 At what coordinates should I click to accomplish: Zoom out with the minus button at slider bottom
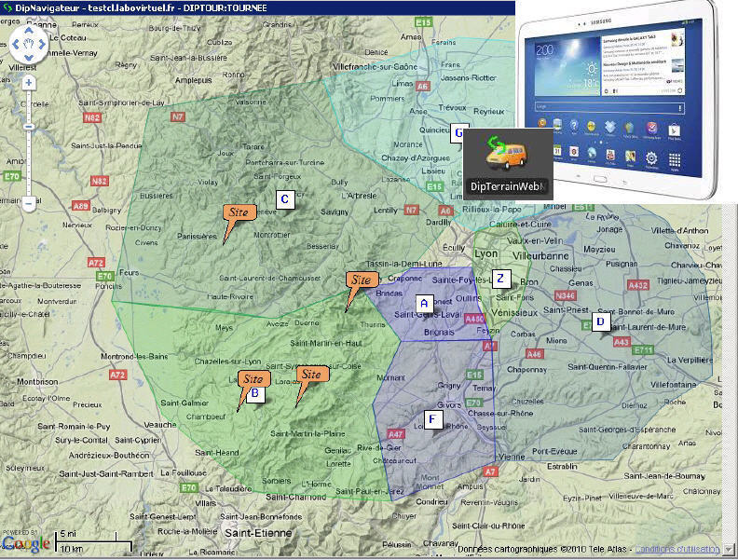pos(29,204)
